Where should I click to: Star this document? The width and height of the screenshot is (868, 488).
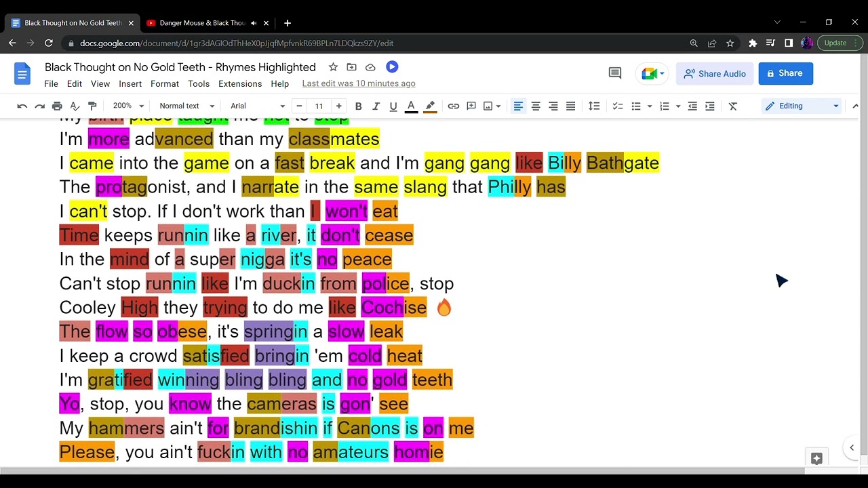(x=333, y=67)
